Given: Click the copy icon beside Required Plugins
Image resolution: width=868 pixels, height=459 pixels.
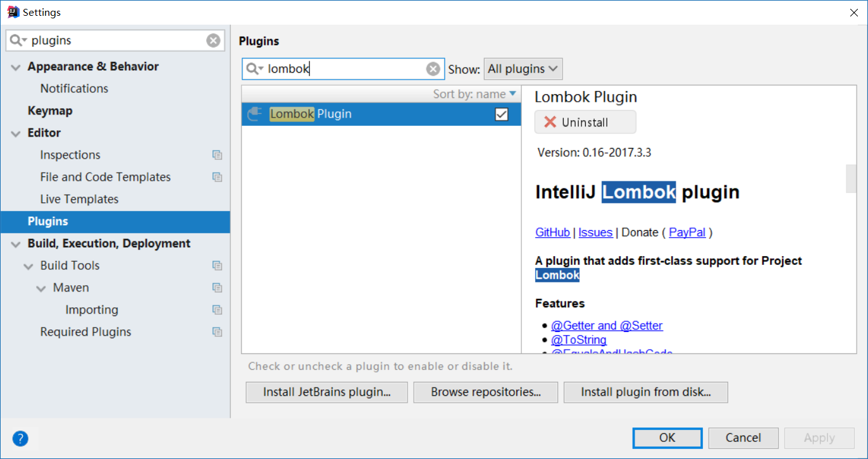Looking at the screenshot, I should coord(217,332).
